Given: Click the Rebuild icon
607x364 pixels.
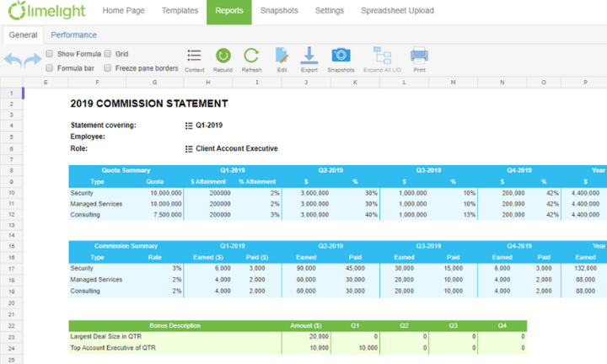Looking at the screenshot, I should tap(223, 56).
